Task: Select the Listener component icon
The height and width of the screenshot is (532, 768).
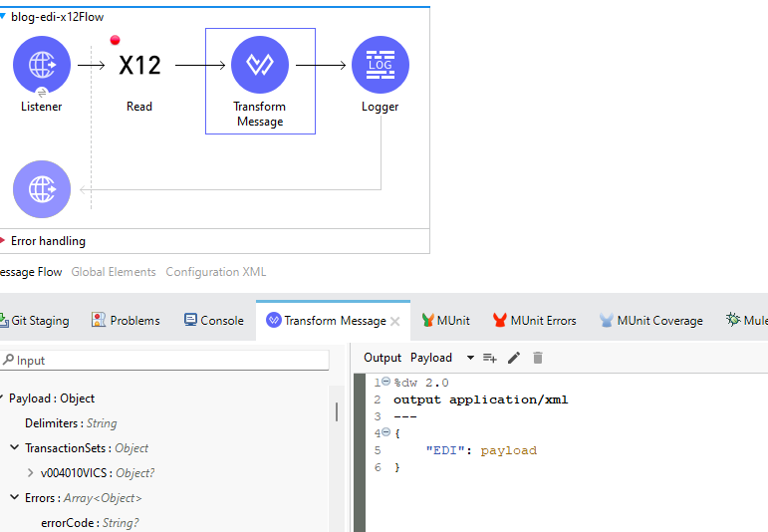Action: (42, 66)
